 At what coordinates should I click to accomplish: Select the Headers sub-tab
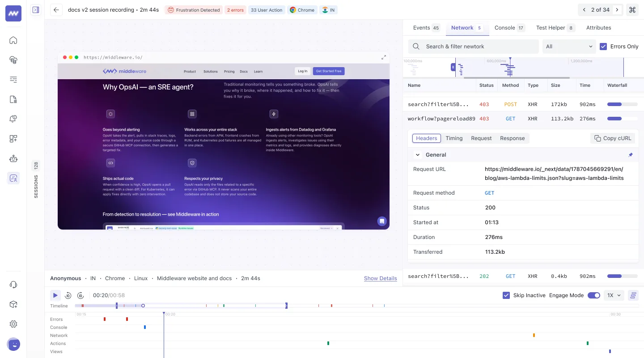point(426,138)
